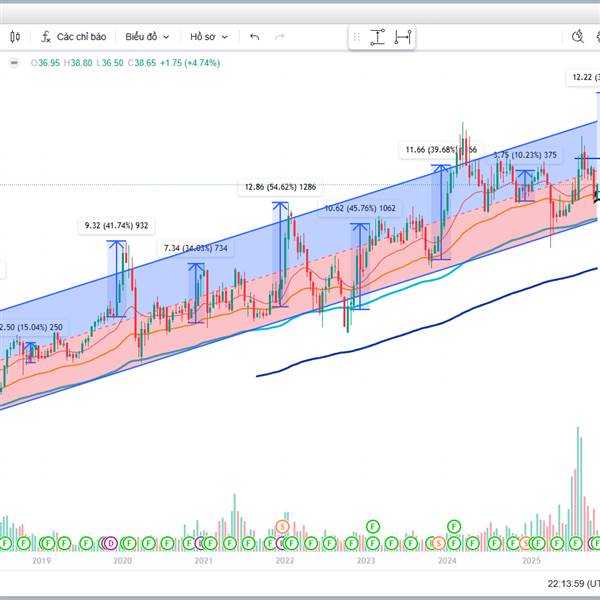The width and height of the screenshot is (600, 600).
Task: Click the 2024 label on time axis
Action: [x=447, y=561]
